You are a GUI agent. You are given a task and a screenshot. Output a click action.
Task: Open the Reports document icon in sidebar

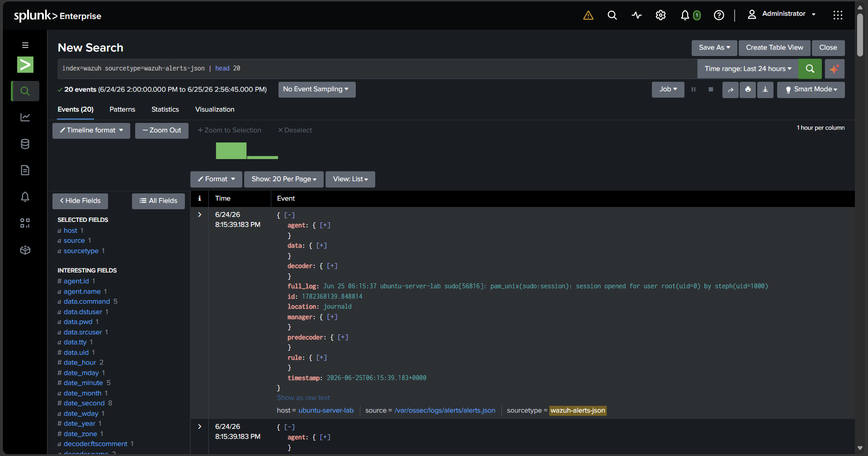pos(25,170)
